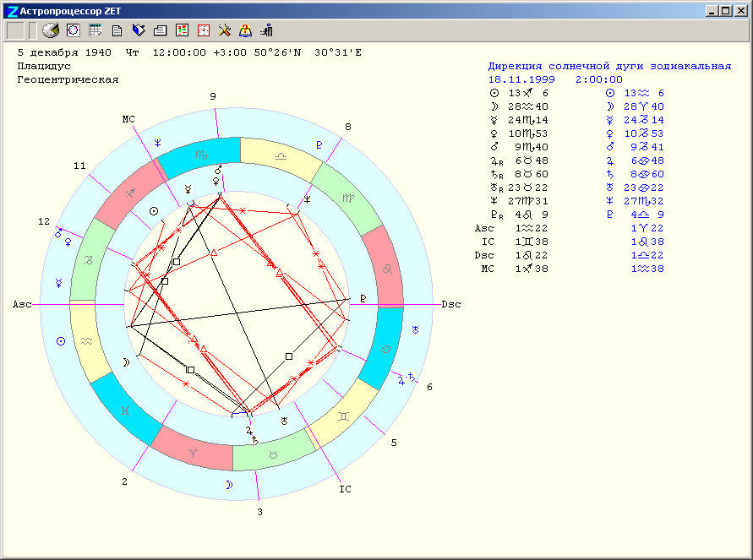Open help book with question mark
753x560 pixels.
(x=246, y=30)
